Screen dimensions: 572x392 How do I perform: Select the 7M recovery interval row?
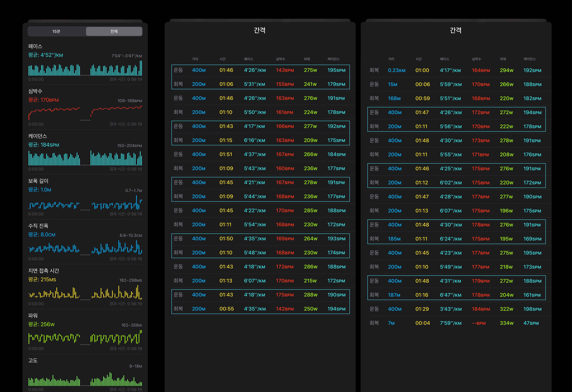pos(456,323)
